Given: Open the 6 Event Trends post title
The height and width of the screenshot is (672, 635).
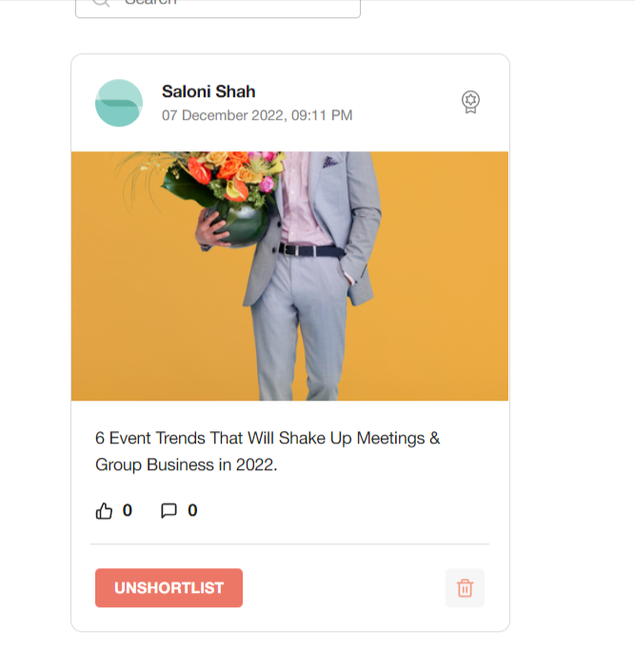Looking at the screenshot, I should click(x=268, y=451).
